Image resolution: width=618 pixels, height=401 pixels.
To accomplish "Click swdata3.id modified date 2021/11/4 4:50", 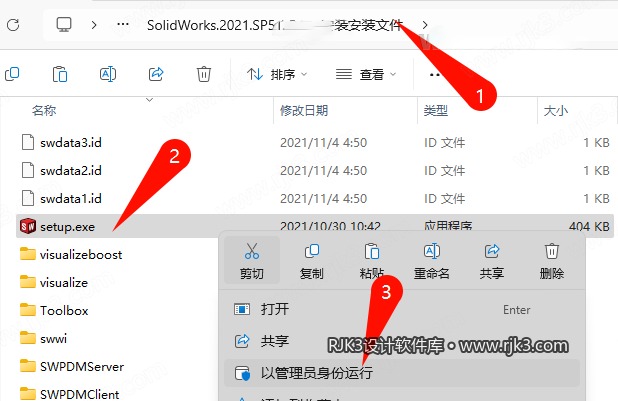I will point(324,142).
